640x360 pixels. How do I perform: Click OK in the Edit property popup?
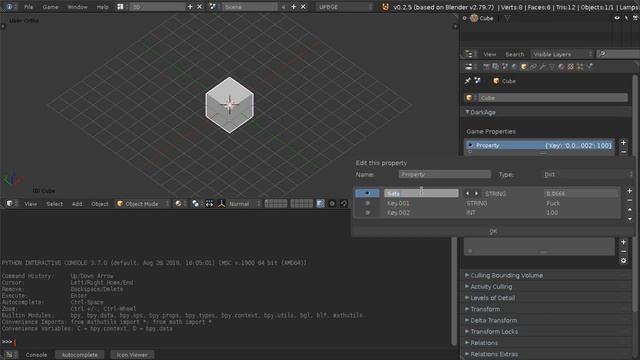tap(493, 231)
